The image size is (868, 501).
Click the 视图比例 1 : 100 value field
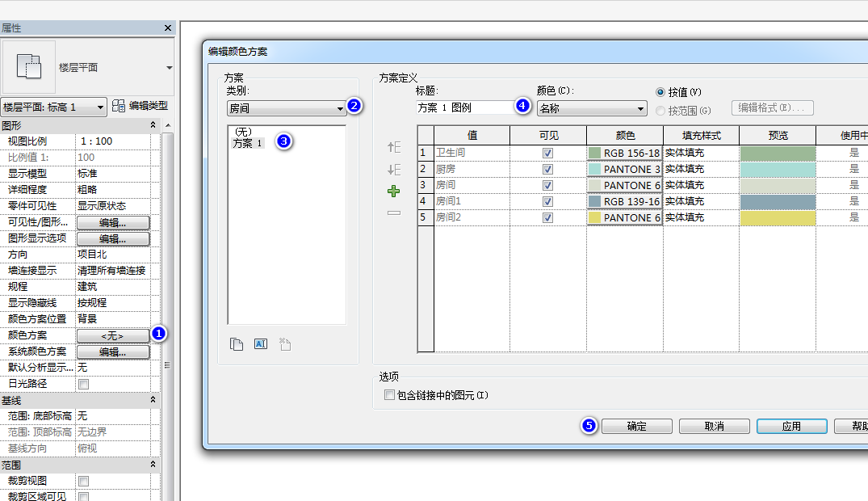click(113, 141)
